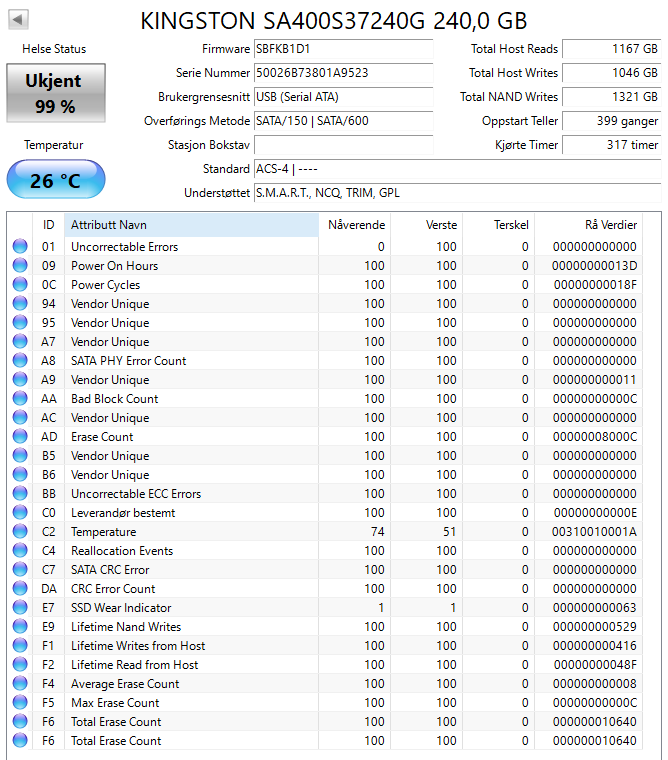Screen dimensions: 668x760
Task: Sort by the ID column header
Action: click(x=48, y=225)
